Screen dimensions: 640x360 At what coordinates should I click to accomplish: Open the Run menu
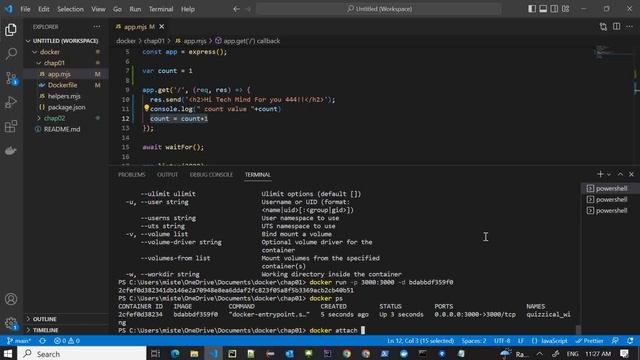(x=135, y=9)
